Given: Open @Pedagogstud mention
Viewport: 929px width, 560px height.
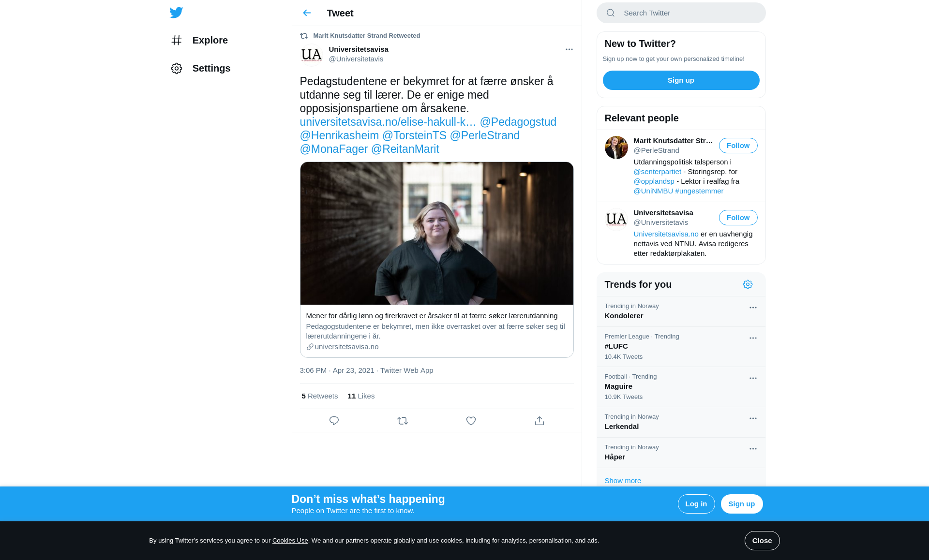Looking at the screenshot, I should coord(518,122).
